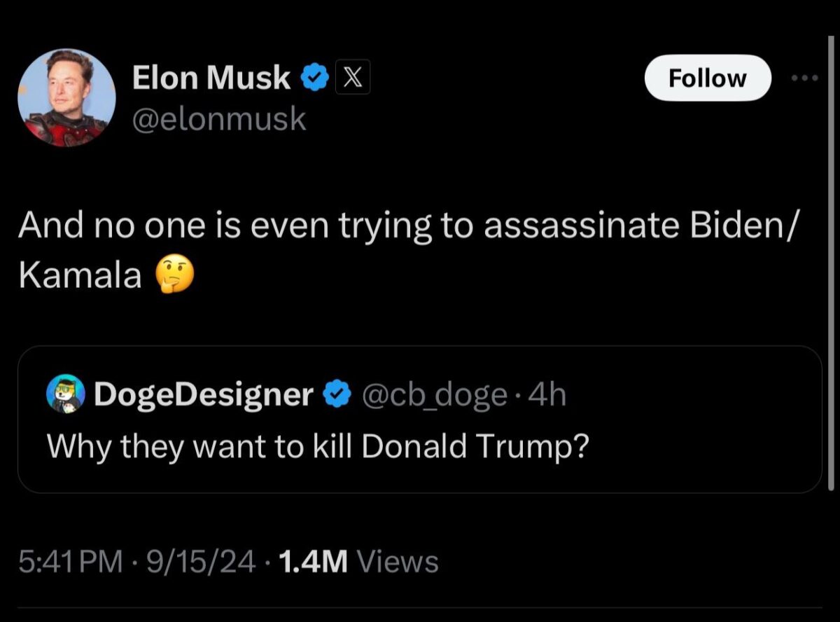This screenshot has height=622, width=840.
Task: Open Elon Musk's profile picture
Action: point(66,97)
